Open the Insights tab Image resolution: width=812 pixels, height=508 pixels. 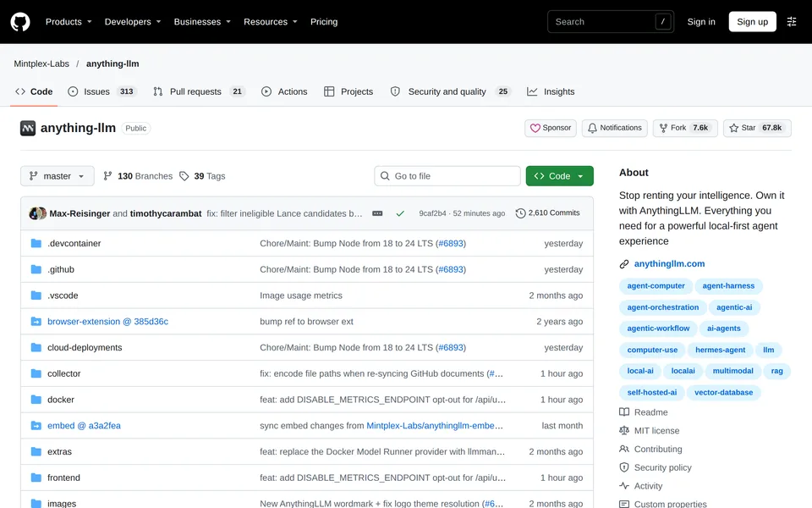[x=551, y=91]
